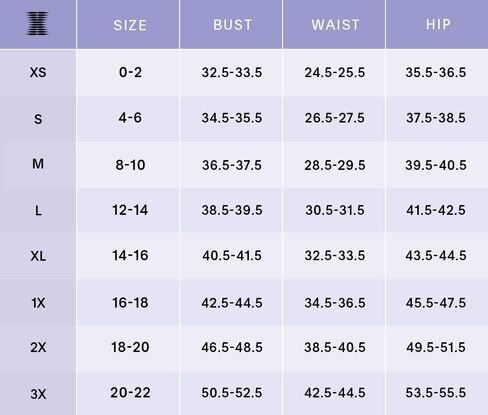Click the 0-2 size cell

pyautogui.click(x=130, y=72)
